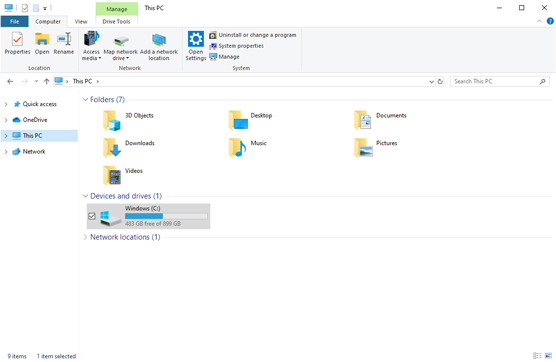Click the Manage contextual tab header
Viewport: 556px width, 362px height.
117,9
